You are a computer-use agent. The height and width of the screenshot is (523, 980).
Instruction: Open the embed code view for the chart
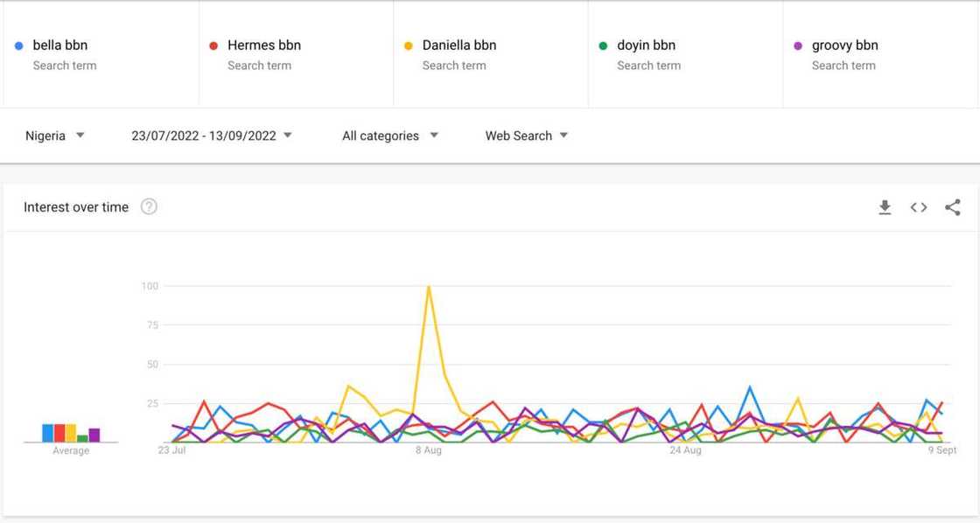click(918, 207)
